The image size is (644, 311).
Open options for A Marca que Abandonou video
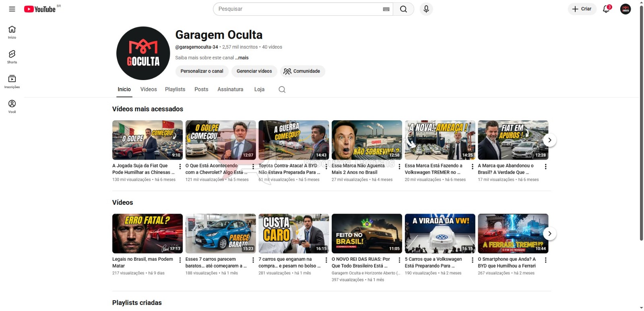pyautogui.click(x=546, y=167)
